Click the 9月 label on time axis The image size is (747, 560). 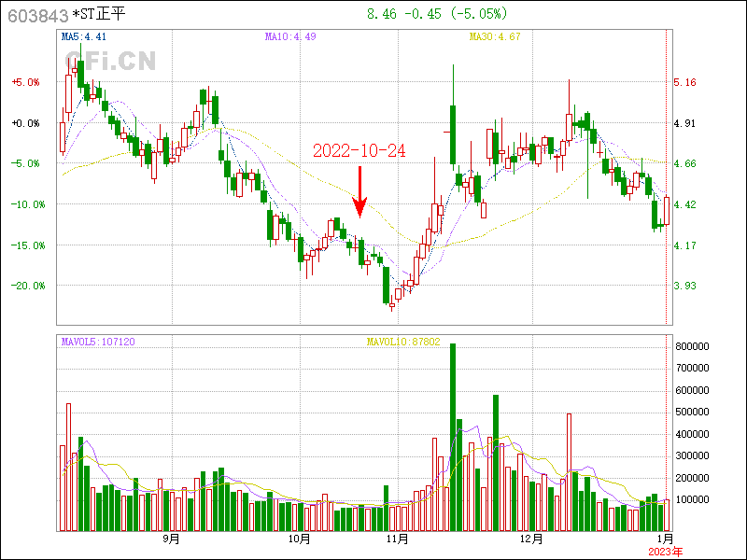170,539
